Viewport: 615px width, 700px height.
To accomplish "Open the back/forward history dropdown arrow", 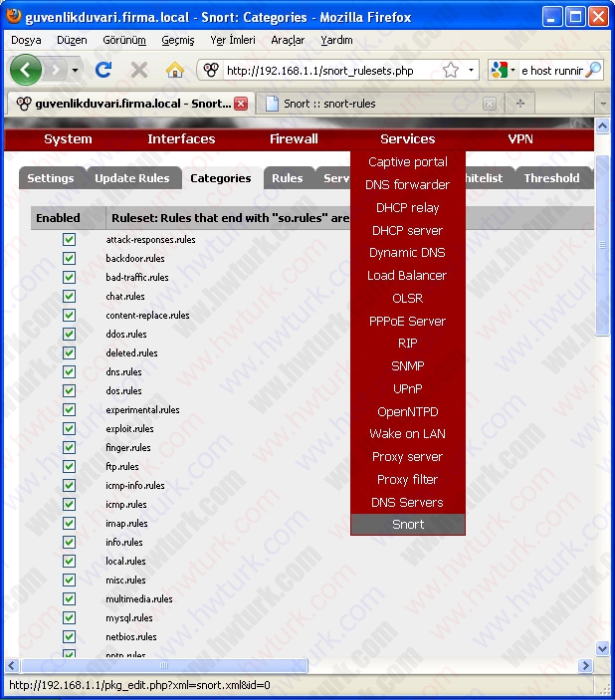I will [x=75, y=70].
